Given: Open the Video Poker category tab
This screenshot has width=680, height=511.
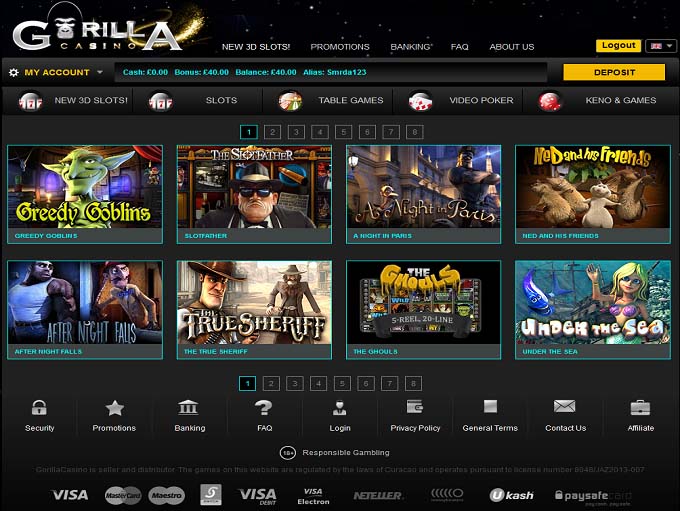Looking at the screenshot, I should [x=461, y=101].
